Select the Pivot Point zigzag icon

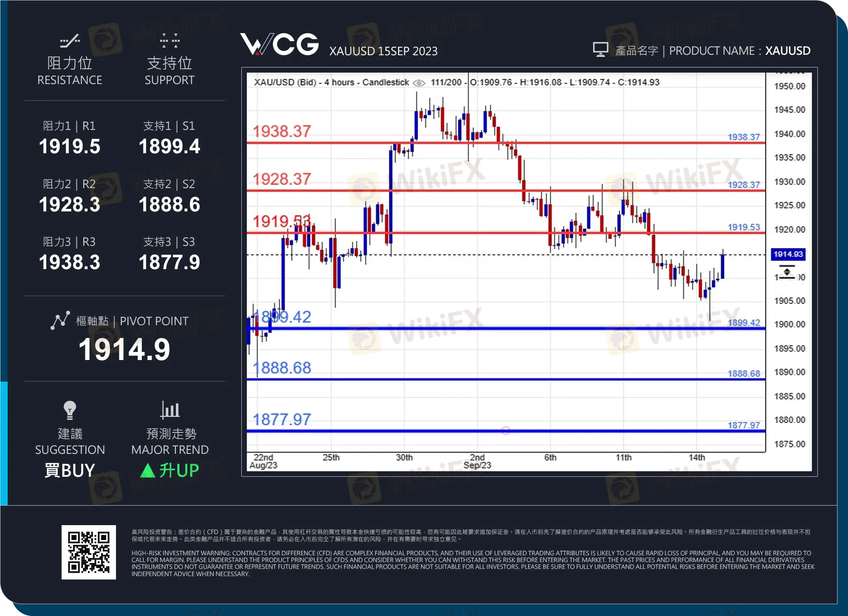click(60, 321)
